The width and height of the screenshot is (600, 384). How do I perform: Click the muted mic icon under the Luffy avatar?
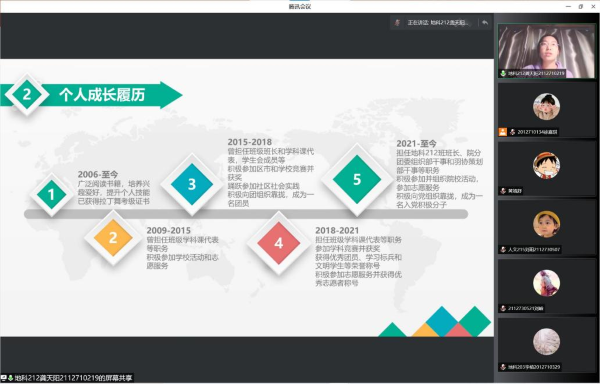[x=503, y=191]
